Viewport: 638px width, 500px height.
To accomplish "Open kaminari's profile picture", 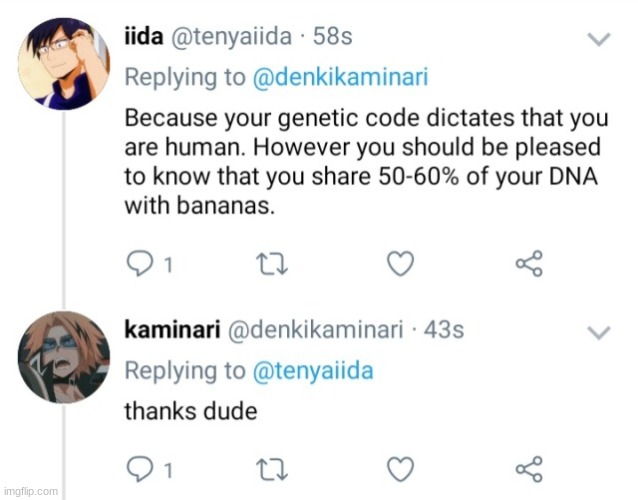I will tap(63, 357).
